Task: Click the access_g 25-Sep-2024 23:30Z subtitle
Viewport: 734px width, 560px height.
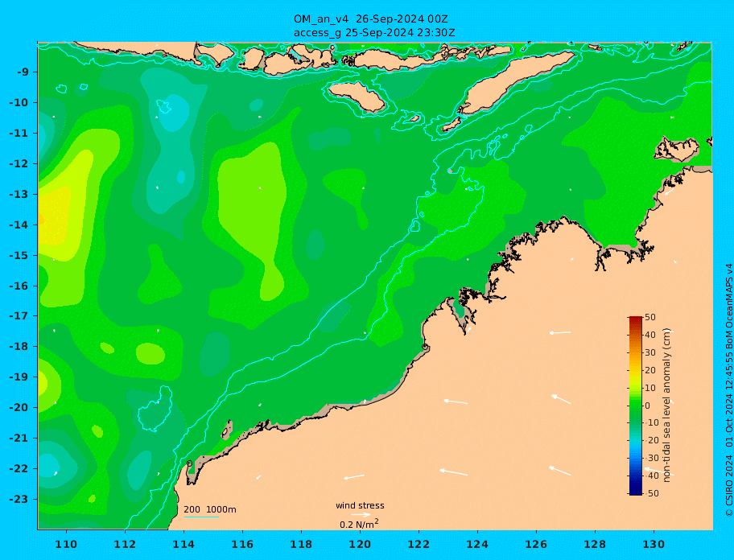Action: 374,33
